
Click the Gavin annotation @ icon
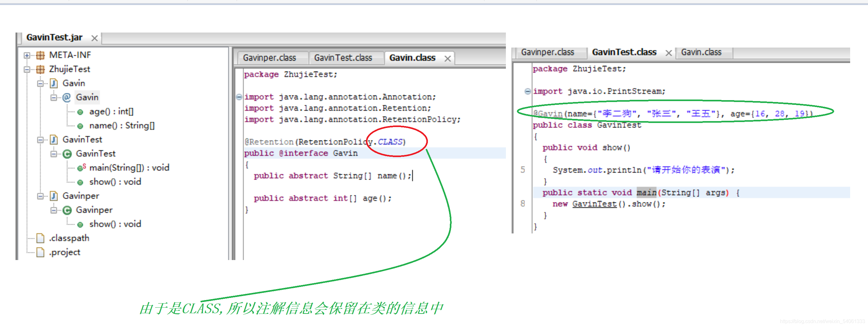(x=67, y=97)
